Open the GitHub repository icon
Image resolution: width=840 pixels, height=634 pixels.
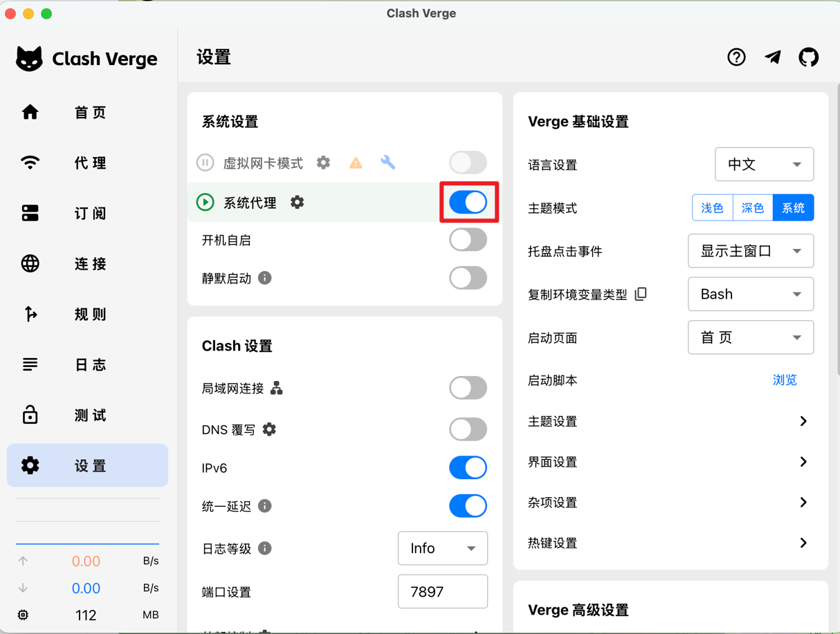[809, 57]
